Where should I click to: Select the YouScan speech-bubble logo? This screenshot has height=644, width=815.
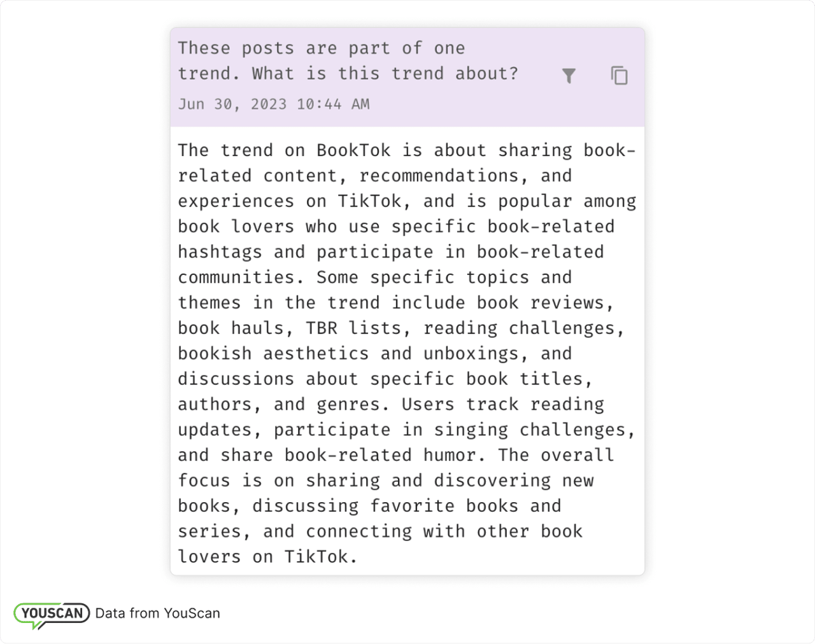tap(52, 613)
